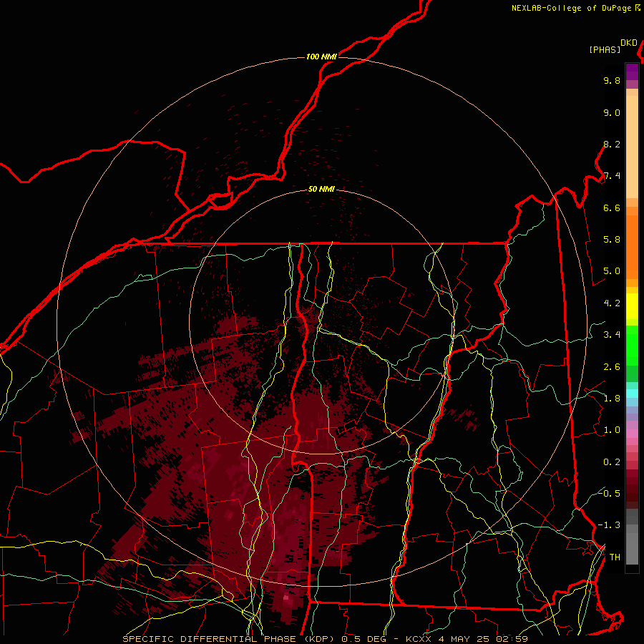
Task: Select the 0.2 scale value
Action: pyautogui.click(x=612, y=462)
